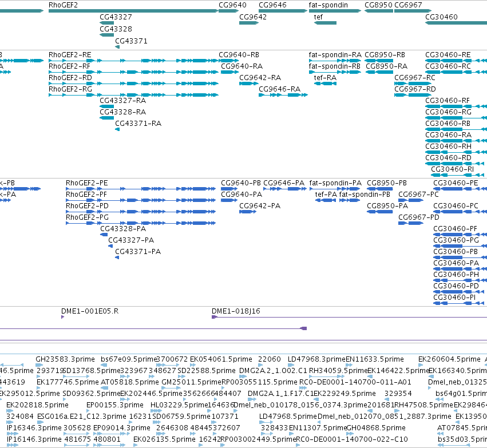Click the ESG016a.E21_C12.3prime EST

(x=82, y=417)
